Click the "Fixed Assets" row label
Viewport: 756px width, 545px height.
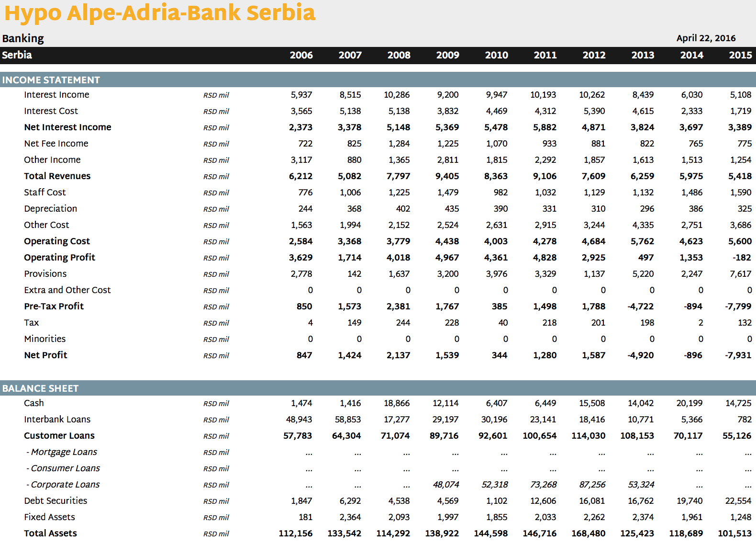pyautogui.click(x=49, y=517)
